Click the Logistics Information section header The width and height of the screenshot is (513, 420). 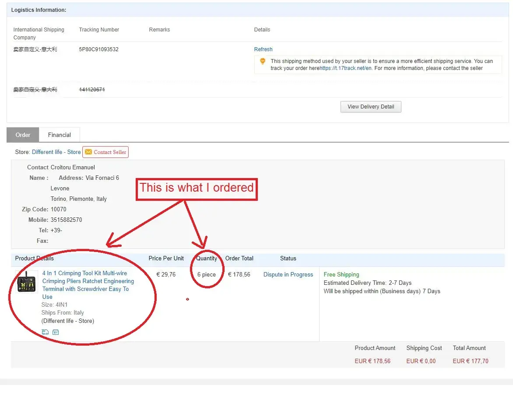39,10
